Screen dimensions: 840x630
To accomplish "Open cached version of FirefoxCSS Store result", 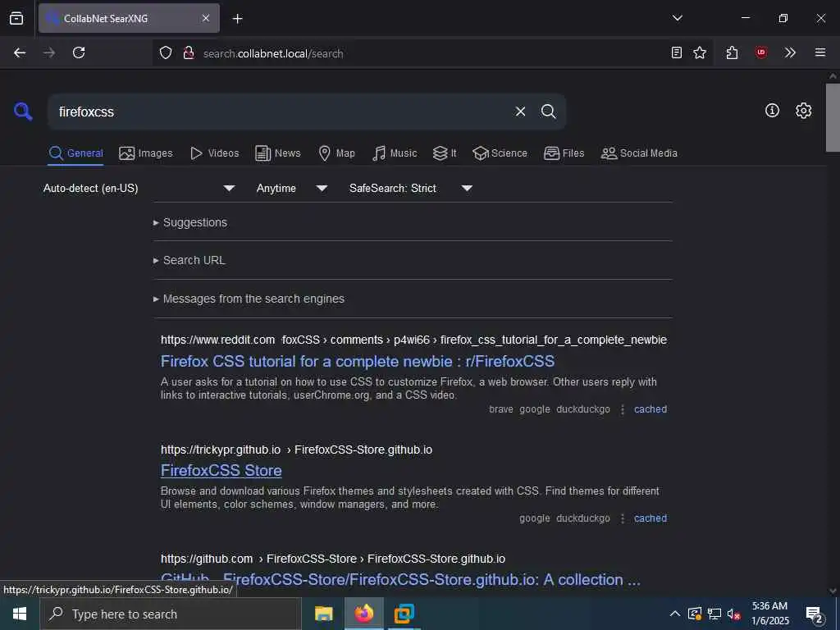I will [x=651, y=518].
